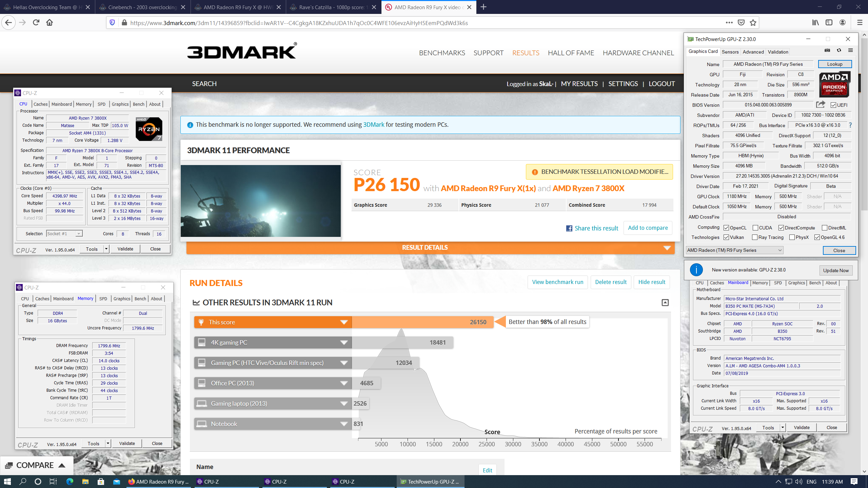The width and height of the screenshot is (868, 488).
Task: Open Microsoft Store from taskbar
Action: pyautogui.click(x=101, y=482)
